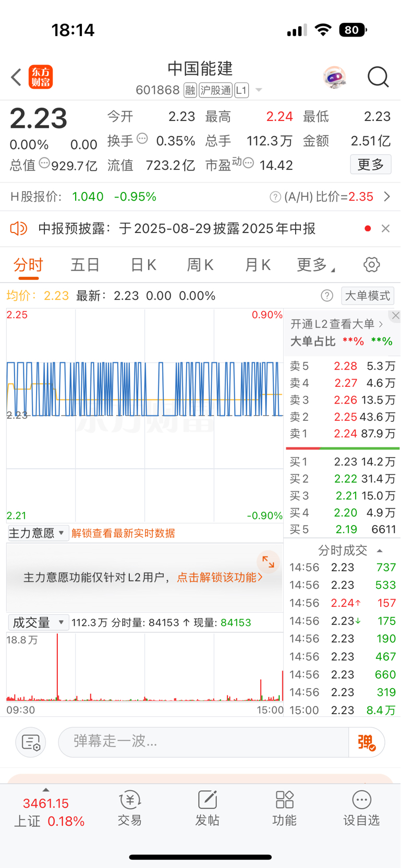
Task: Select the 卖3 2.26 order row
Action: pos(343,400)
